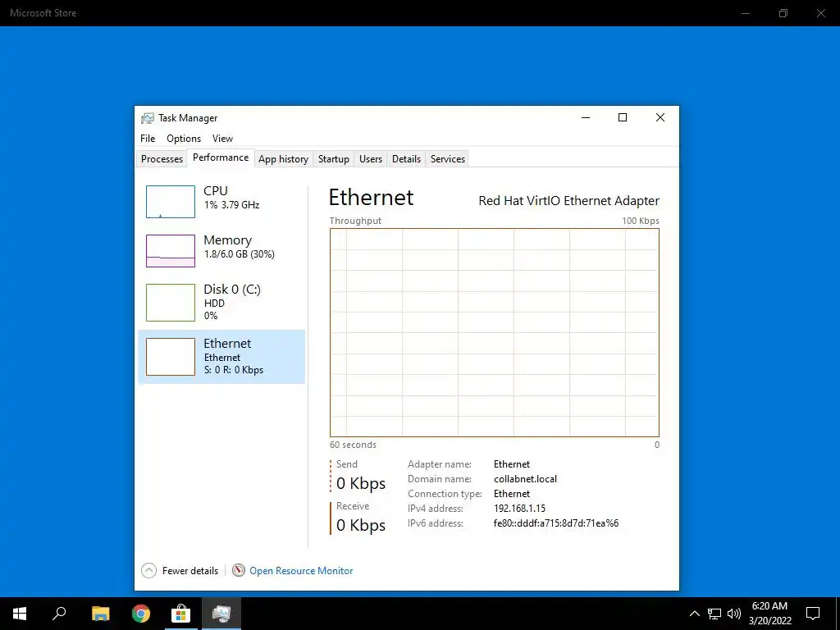Click the Fewer details label

click(190, 571)
